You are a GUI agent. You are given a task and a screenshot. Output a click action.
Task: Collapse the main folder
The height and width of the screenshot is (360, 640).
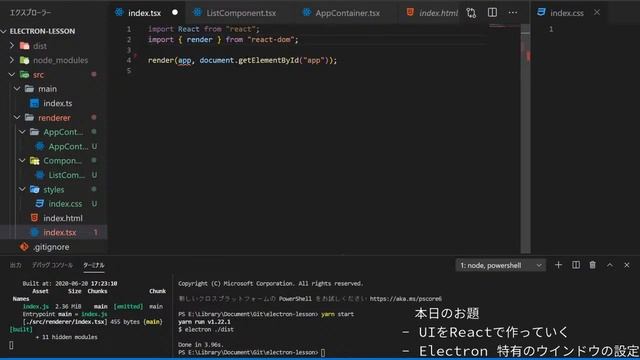pyautogui.click(x=17, y=89)
